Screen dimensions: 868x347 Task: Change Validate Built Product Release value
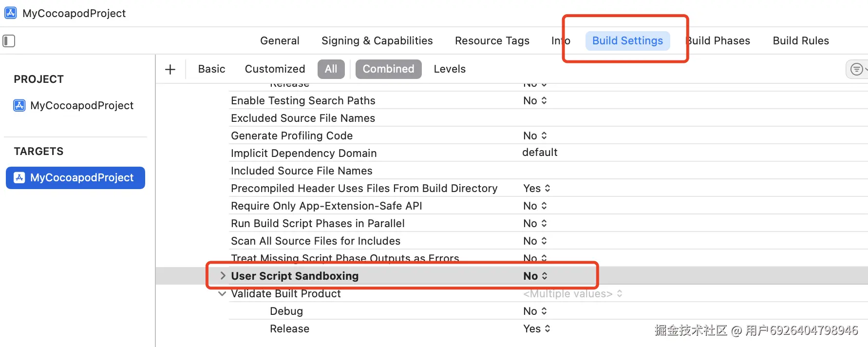click(536, 328)
